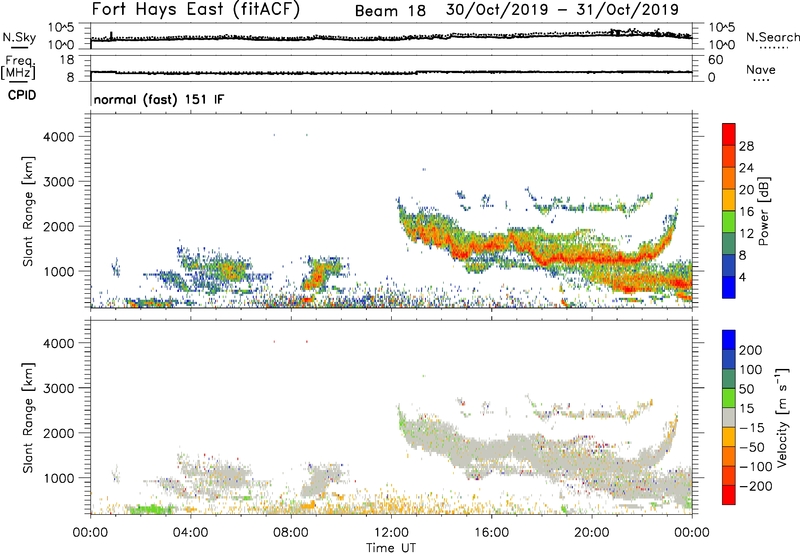Click the '60' value on the Nave axis
Screen dimensions: 800x554
point(716,60)
